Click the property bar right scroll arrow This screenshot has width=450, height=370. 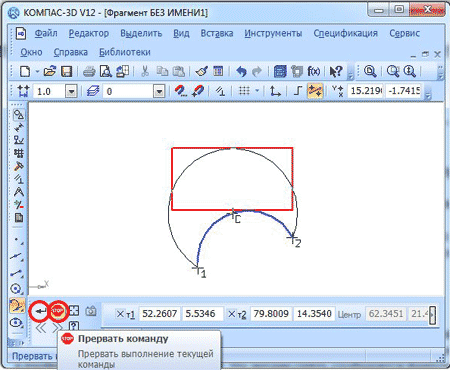432,315
